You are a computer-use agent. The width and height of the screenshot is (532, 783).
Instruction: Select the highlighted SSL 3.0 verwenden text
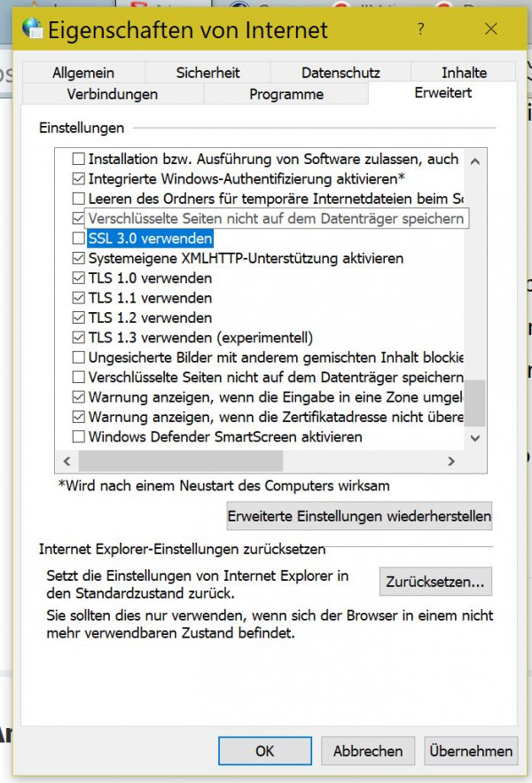(151, 239)
